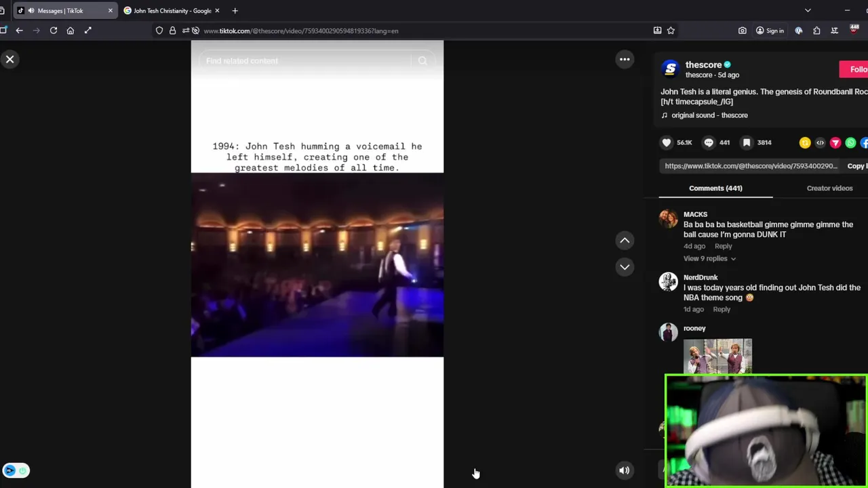This screenshot has height=488, width=868.
Task: Click the site permissions sliders icon
Action: pos(185,30)
